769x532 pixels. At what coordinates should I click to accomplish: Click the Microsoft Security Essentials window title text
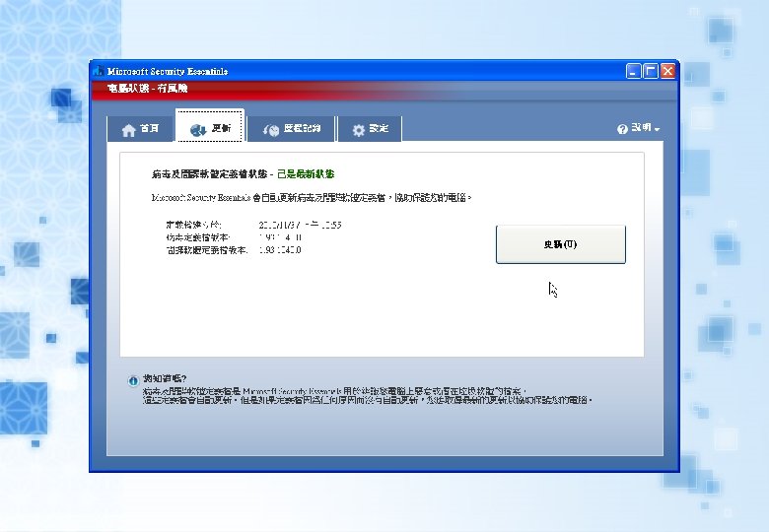click(168, 72)
